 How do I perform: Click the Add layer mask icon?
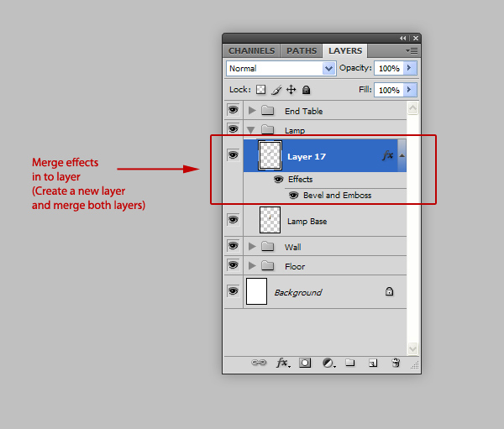(x=305, y=363)
